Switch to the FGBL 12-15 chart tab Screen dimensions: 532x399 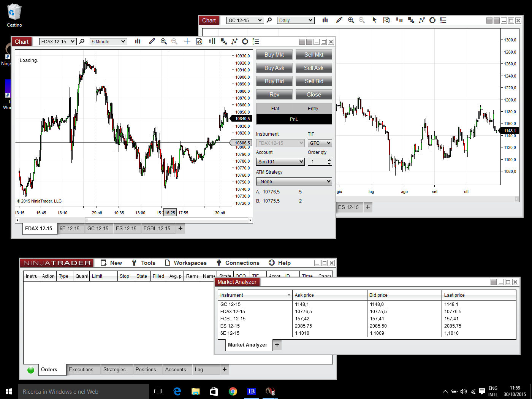157,228
